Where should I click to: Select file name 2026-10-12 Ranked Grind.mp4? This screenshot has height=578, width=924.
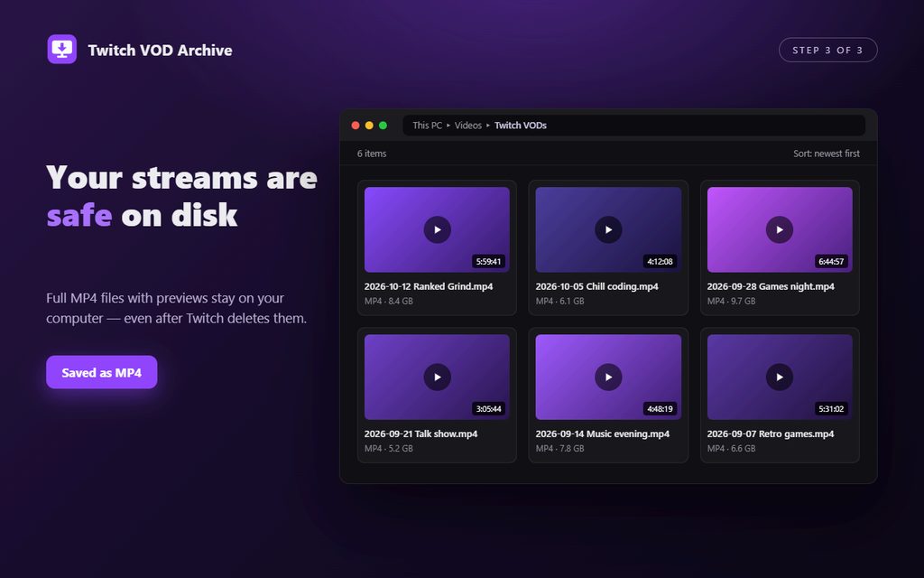pos(429,286)
